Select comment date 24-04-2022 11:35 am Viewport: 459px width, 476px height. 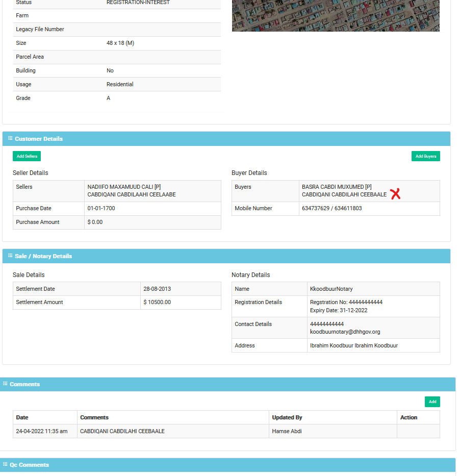42,431
